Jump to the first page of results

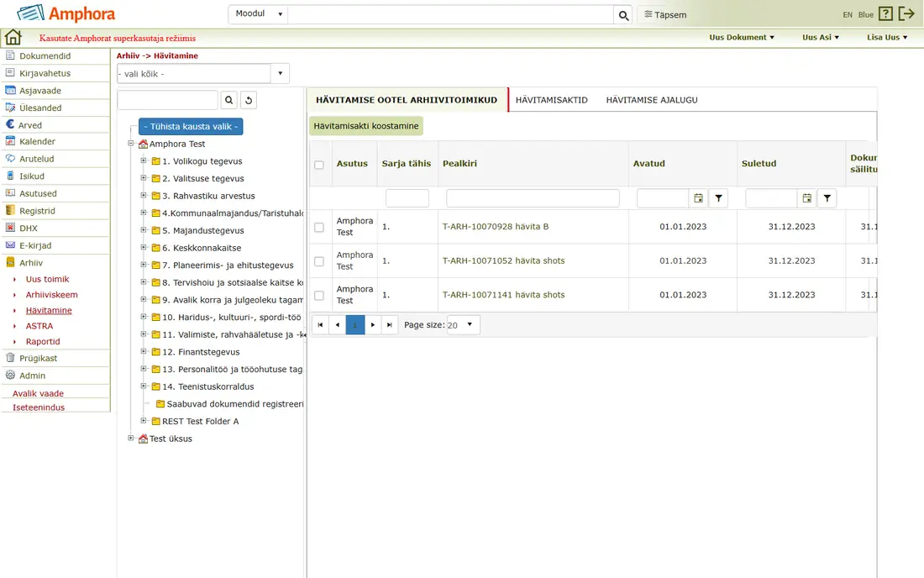pos(320,324)
